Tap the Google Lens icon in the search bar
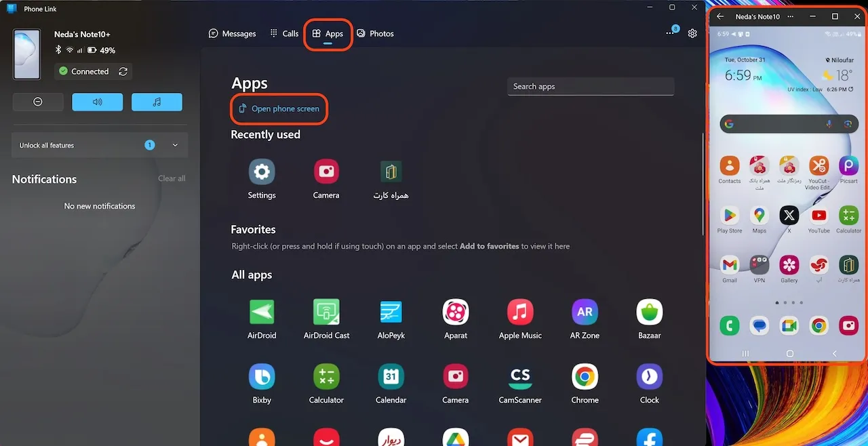The width and height of the screenshot is (868, 446). coord(848,124)
